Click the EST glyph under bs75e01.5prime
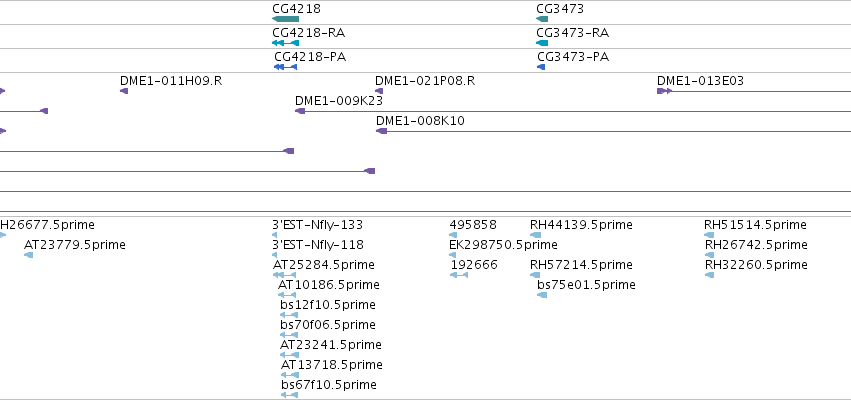 coord(542,295)
